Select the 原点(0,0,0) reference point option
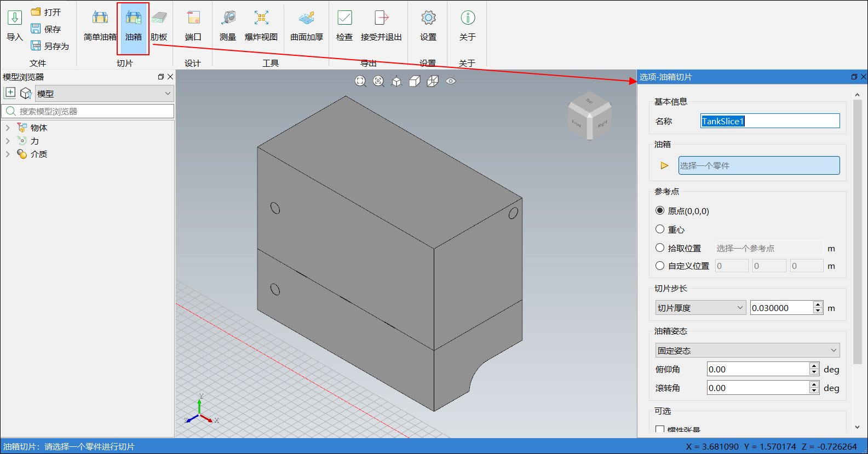The width and height of the screenshot is (868, 454). [x=660, y=211]
